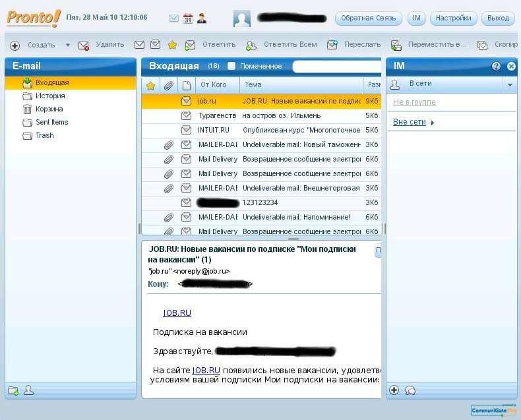This screenshot has width=521, height=420.
Task: Click the JOB.RU link at message top
Action: pos(177,313)
